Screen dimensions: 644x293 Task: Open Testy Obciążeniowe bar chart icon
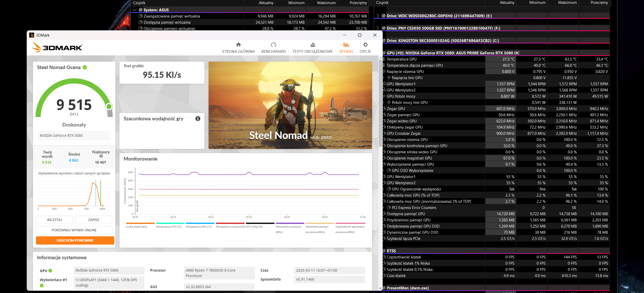[313, 45]
